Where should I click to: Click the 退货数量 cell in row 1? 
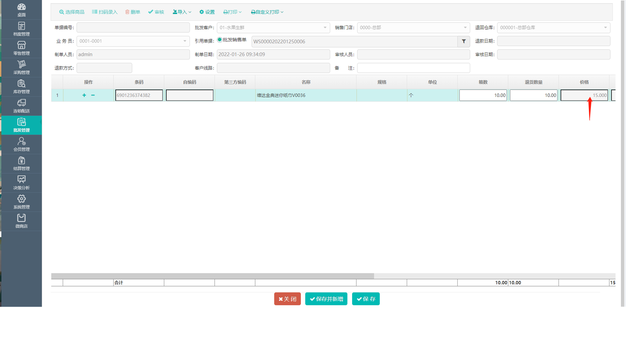534,95
